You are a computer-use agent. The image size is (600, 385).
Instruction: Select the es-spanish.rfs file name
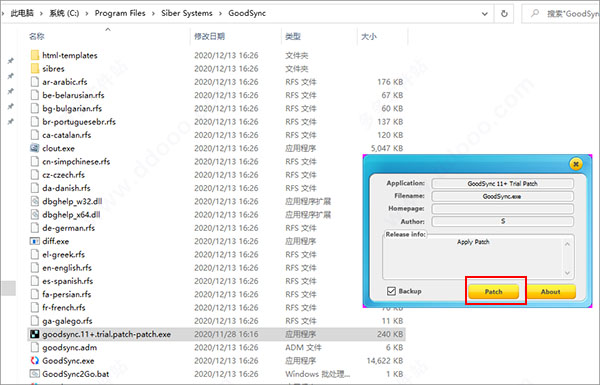[x=67, y=281]
